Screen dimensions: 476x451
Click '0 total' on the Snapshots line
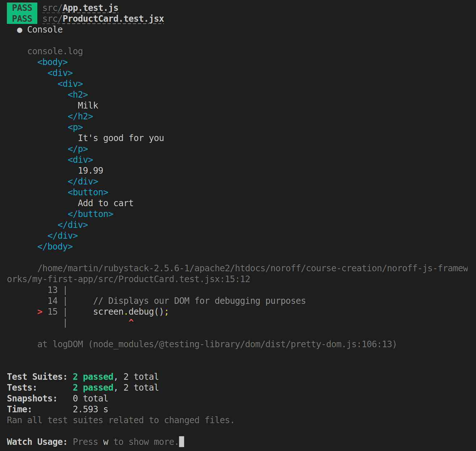(90, 399)
